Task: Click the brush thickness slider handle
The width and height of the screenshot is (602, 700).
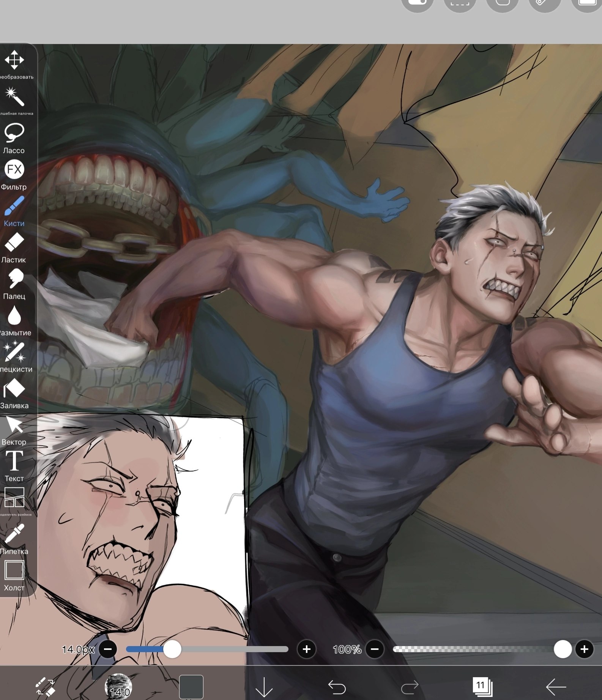Action: click(x=172, y=649)
